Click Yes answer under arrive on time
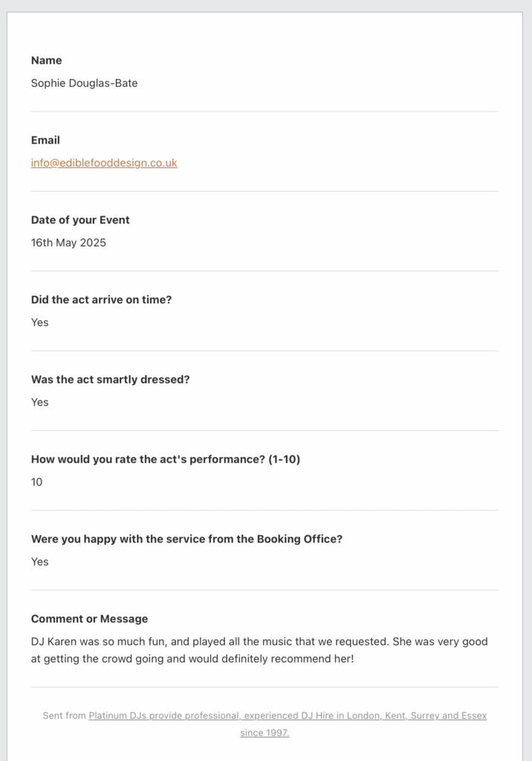This screenshot has width=532, height=761. (40, 323)
